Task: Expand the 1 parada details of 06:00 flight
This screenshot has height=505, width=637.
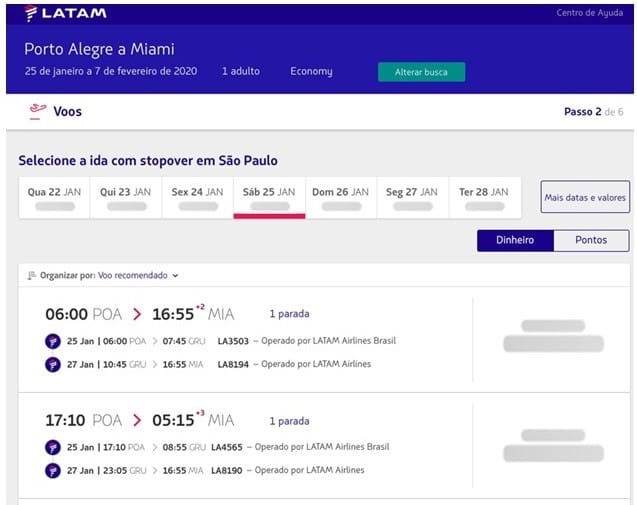Action: coord(289,314)
